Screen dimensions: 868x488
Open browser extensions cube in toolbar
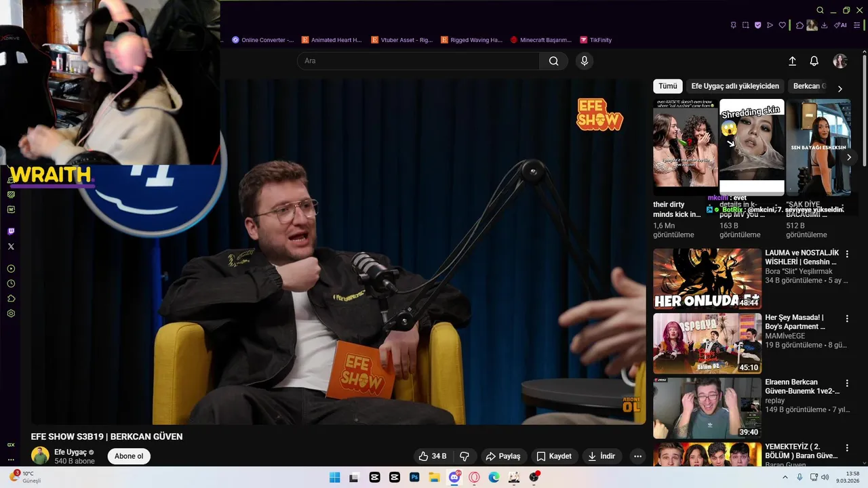pos(800,25)
